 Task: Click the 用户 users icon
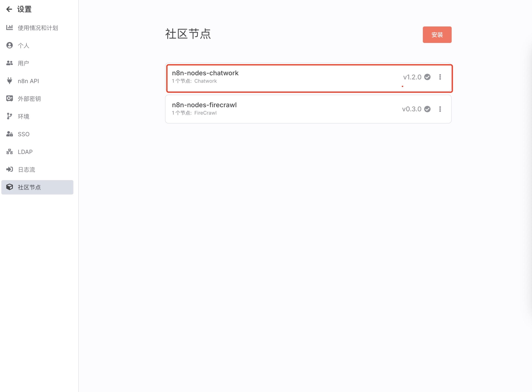click(x=9, y=63)
